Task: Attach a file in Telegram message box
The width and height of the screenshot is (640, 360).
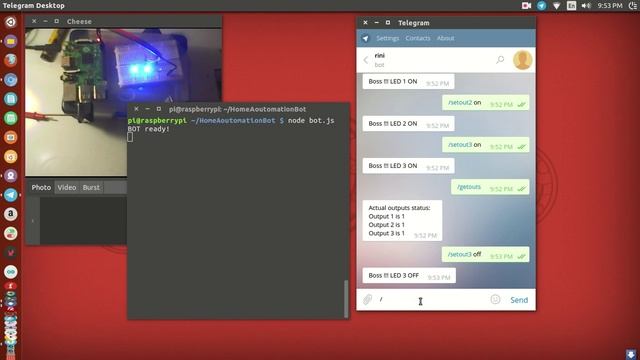Action: pos(368,300)
